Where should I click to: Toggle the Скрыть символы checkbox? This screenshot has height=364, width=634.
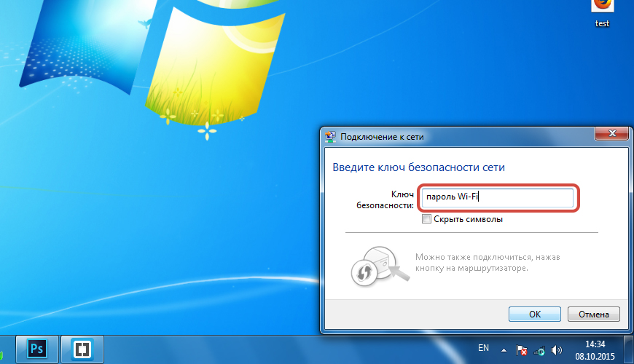click(426, 219)
